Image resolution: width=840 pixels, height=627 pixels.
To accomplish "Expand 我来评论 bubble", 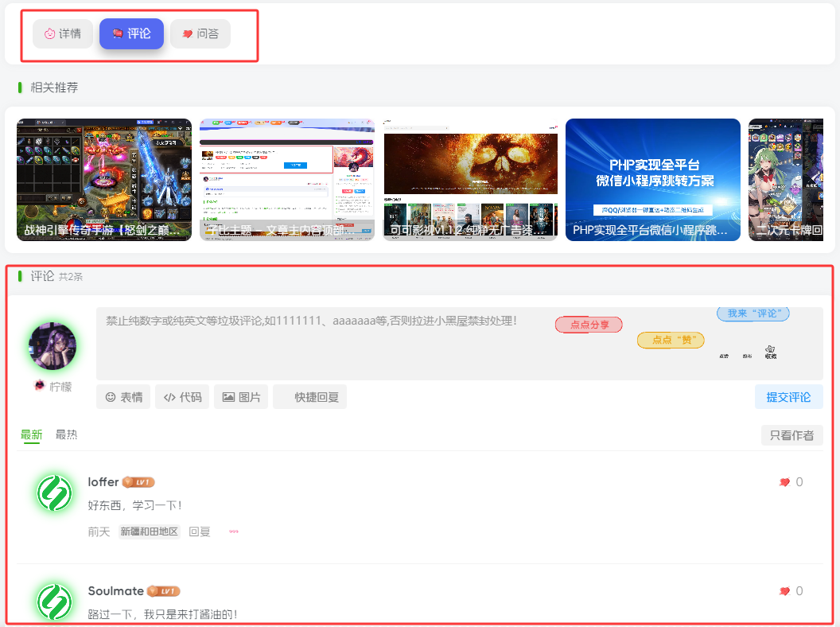I will (x=752, y=313).
